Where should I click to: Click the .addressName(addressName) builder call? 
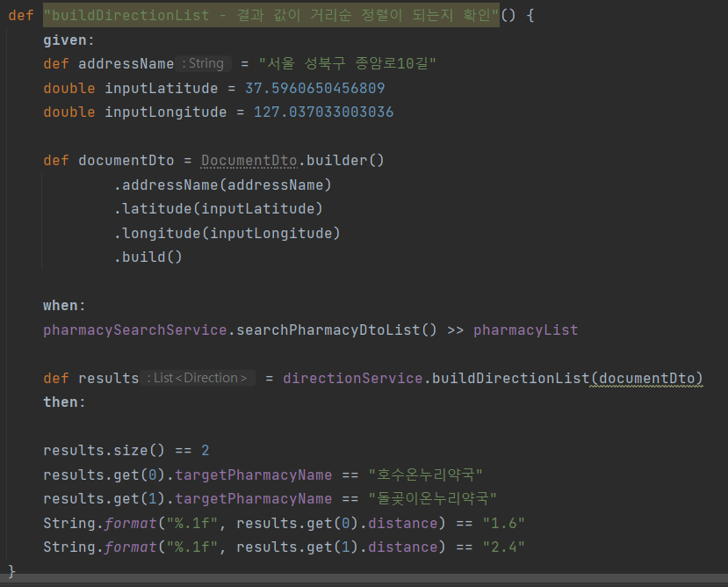tap(222, 185)
